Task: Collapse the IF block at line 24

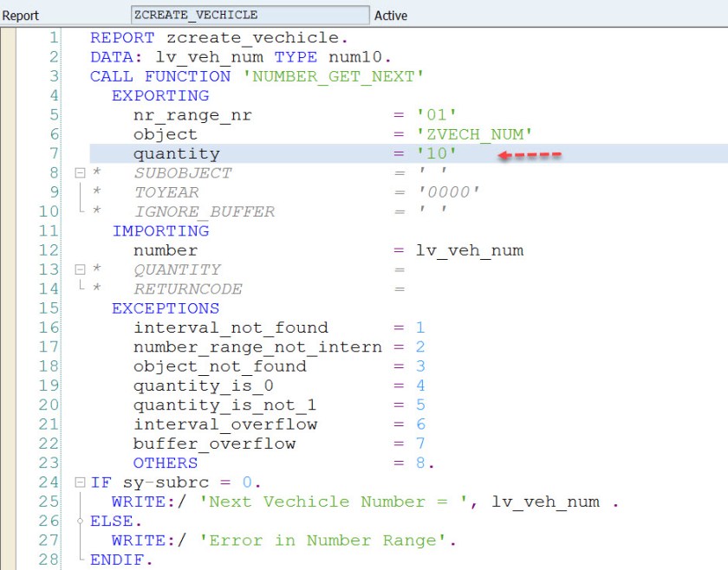Action: 80,483
